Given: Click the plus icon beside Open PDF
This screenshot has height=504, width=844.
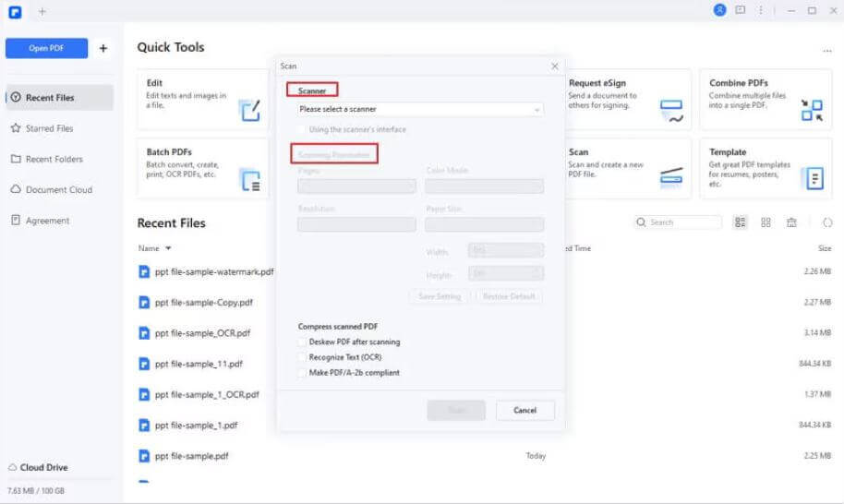Looking at the screenshot, I should pyautogui.click(x=103, y=48).
